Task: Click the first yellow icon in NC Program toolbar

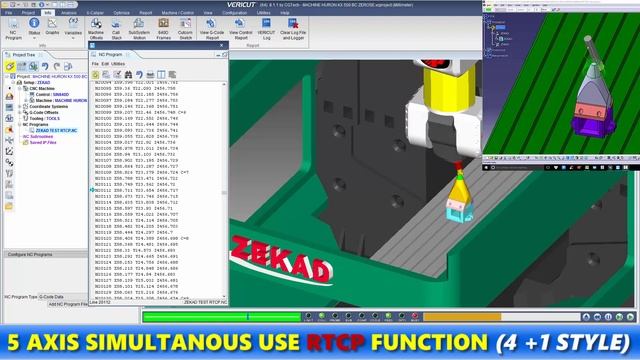Action: 96,75
